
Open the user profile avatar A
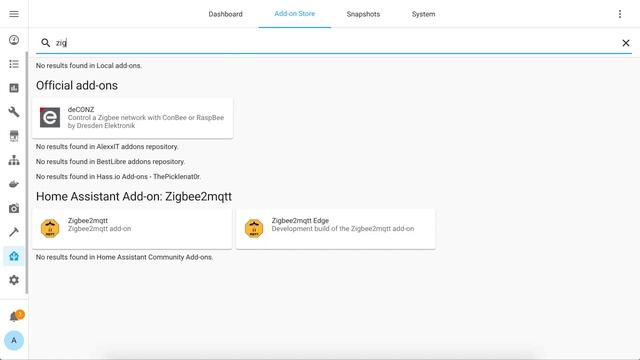(x=14, y=340)
